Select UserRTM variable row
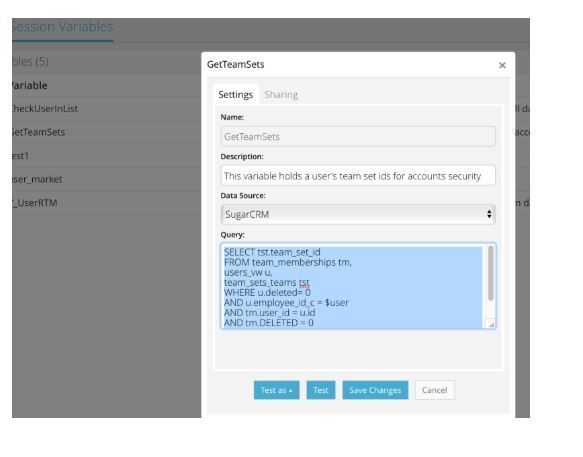Image resolution: width=583 pixels, height=457 pixels. point(106,203)
